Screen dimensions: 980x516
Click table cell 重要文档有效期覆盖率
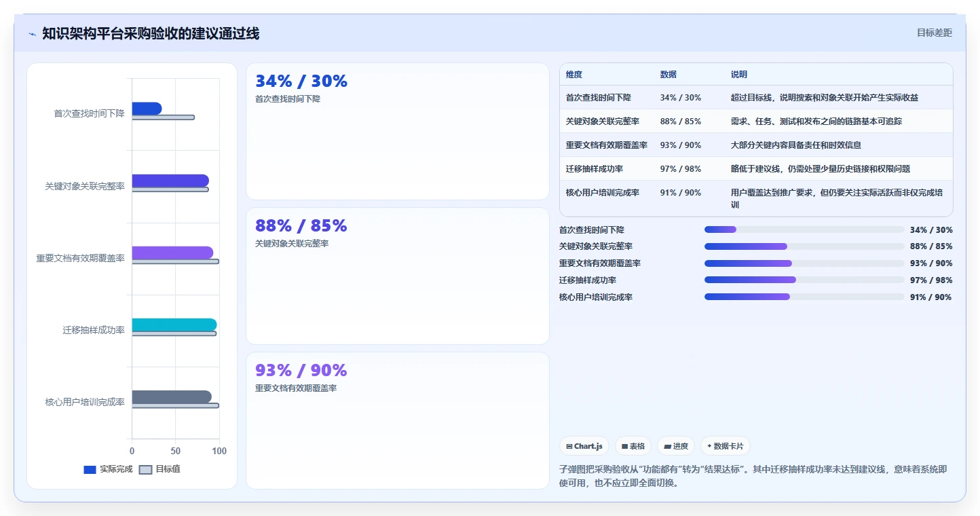pyautogui.click(x=607, y=145)
